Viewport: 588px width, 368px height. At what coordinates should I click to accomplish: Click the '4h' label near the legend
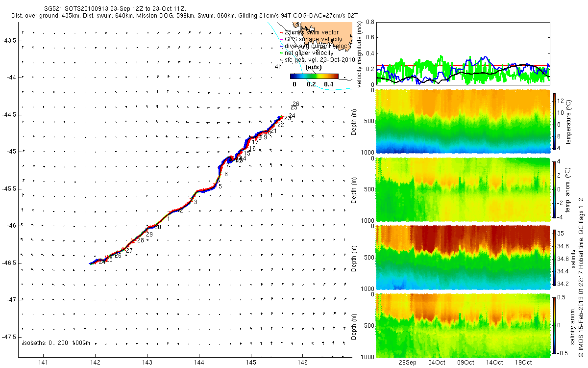[x=278, y=66]
